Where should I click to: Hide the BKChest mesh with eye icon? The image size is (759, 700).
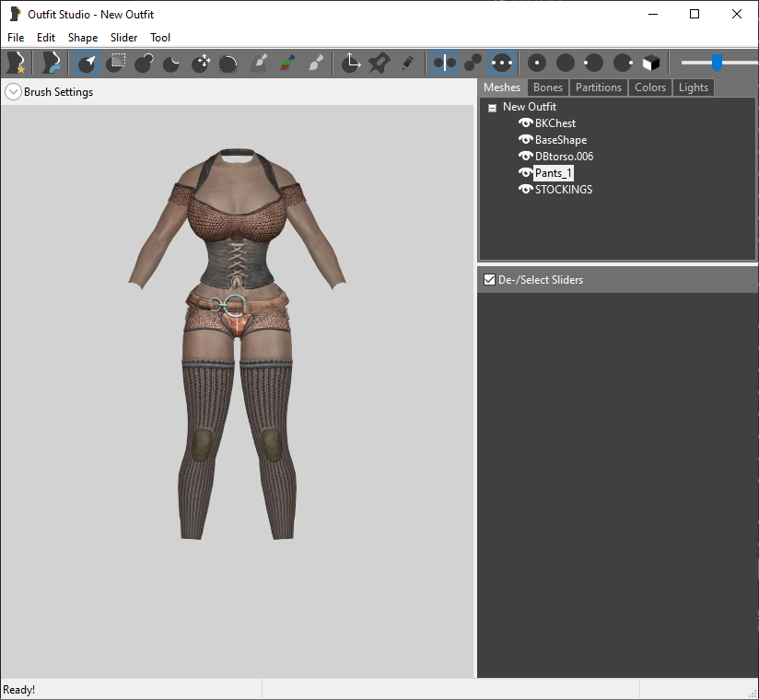(x=526, y=122)
